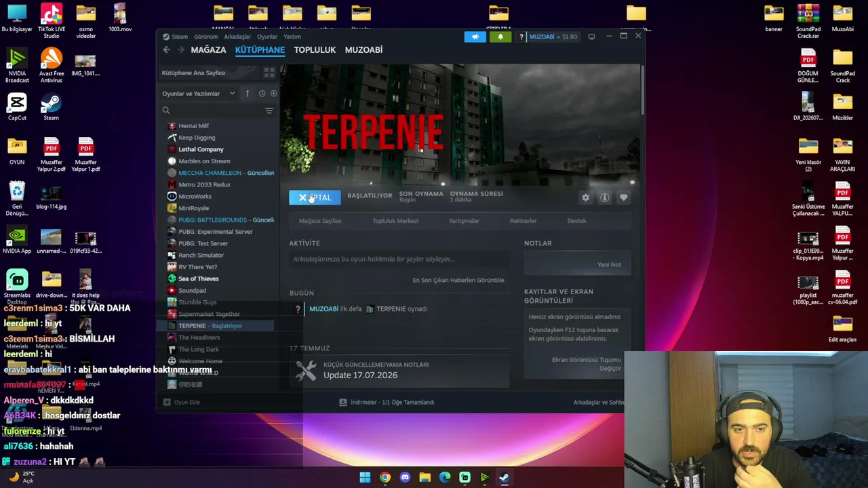868x488 pixels.
Task: Click En Son Çıkan Haberleri Görüntüle
Action: click(458, 280)
